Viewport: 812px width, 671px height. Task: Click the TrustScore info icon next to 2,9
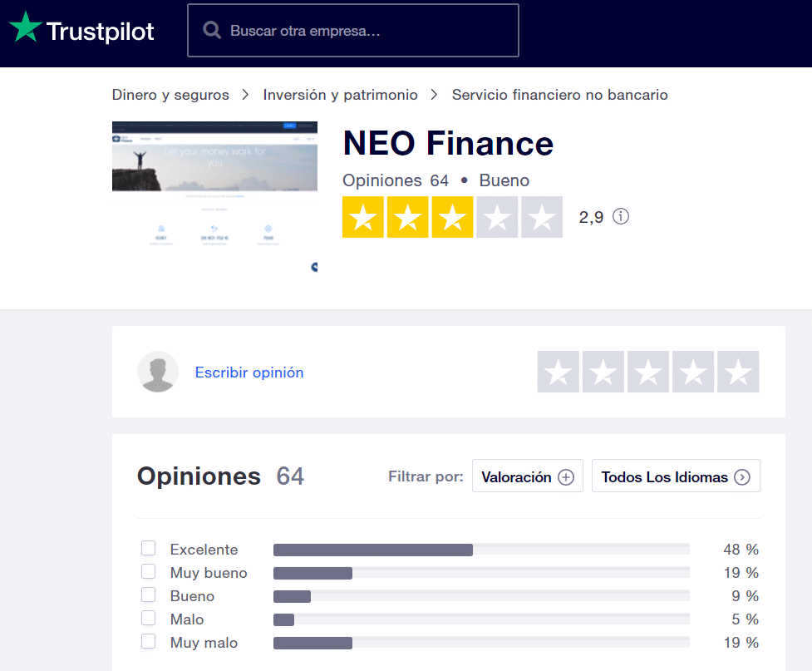(620, 216)
